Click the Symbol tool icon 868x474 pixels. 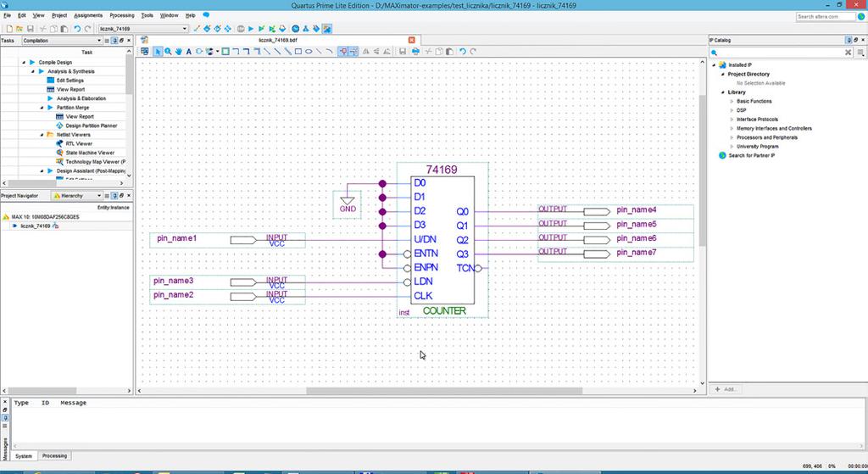click(x=199, y=52)
